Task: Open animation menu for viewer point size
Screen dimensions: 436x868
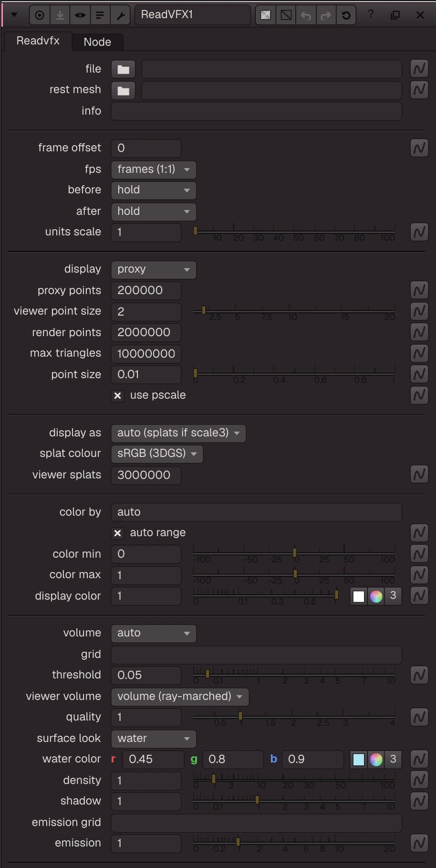Action: click(419, 311)
